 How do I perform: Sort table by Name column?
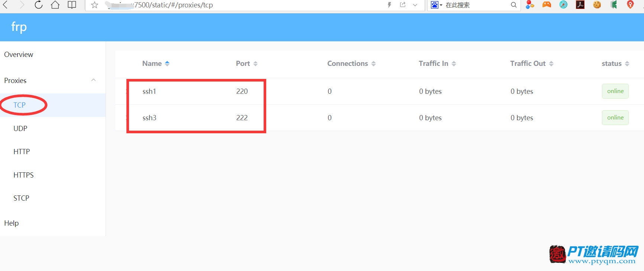(x=156, y=63)
